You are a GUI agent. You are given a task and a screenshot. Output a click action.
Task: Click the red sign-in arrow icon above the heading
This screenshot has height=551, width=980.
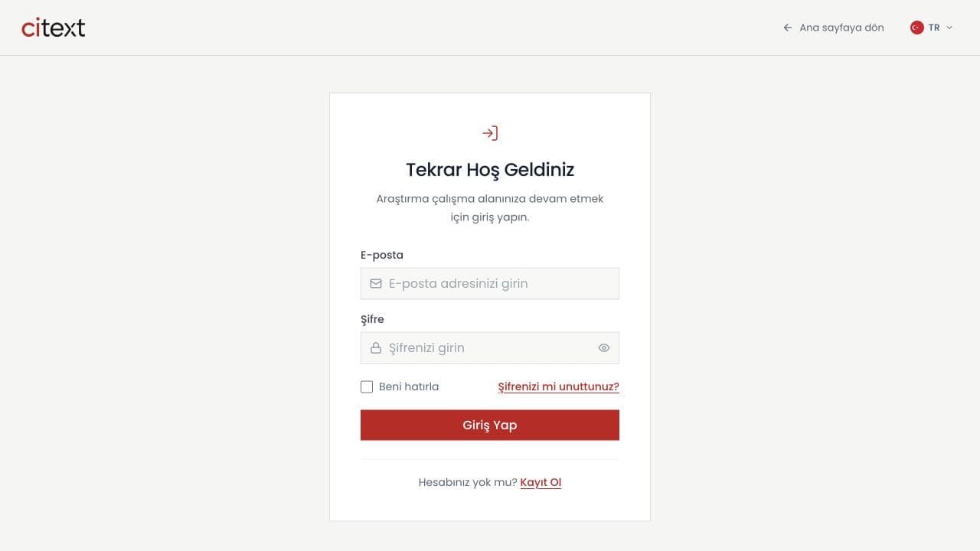490,133
